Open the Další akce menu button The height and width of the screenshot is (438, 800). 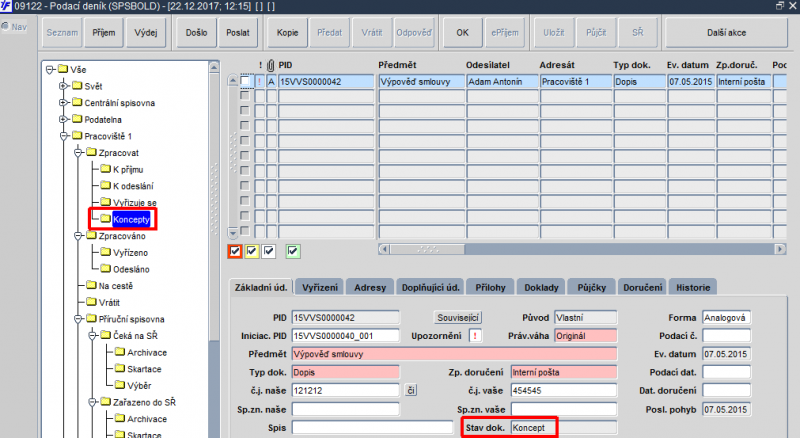tap(726, 33)
